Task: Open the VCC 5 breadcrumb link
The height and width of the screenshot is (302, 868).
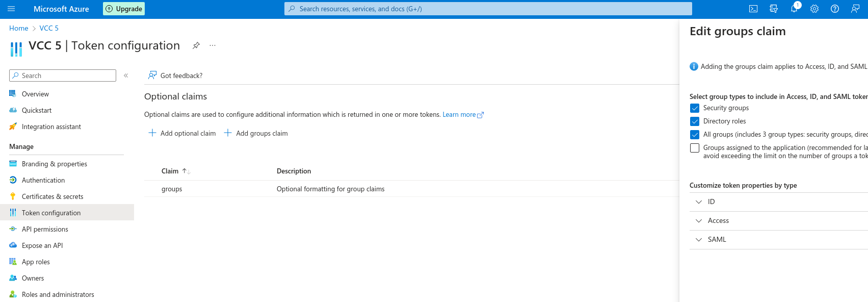Action: 49,28
